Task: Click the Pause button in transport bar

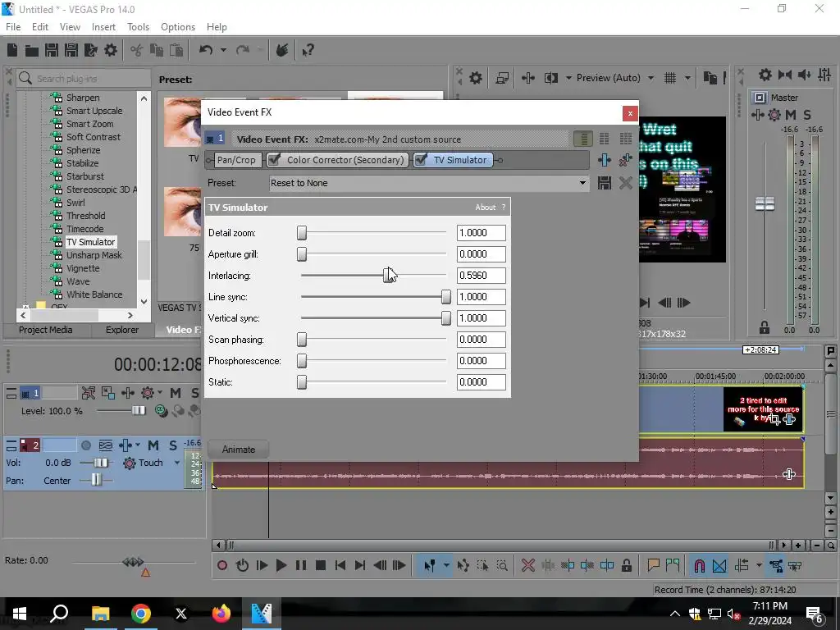Action: [300, 565]
